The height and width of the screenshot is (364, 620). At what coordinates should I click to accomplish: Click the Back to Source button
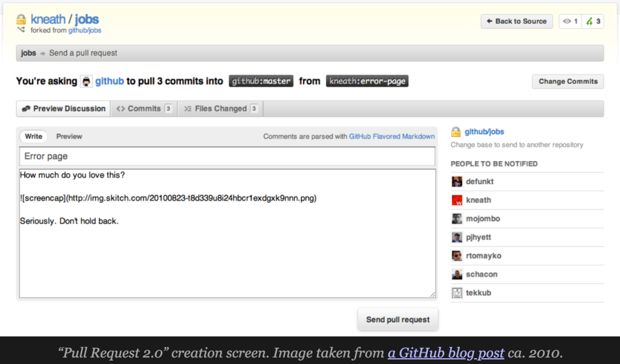(517, 21)
